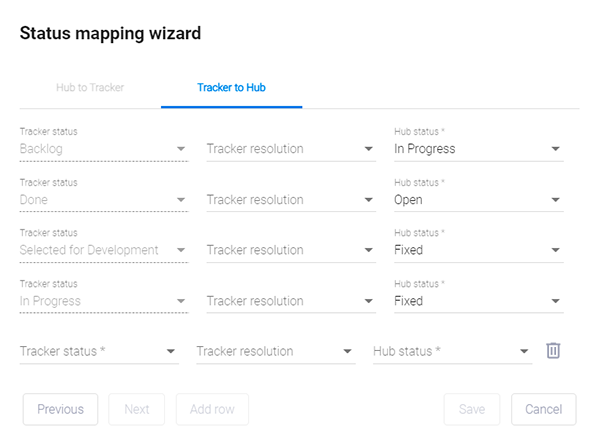Select the Tracker to Hub tab
Screen dimensions: 600x438
click(x=231, y=88)
